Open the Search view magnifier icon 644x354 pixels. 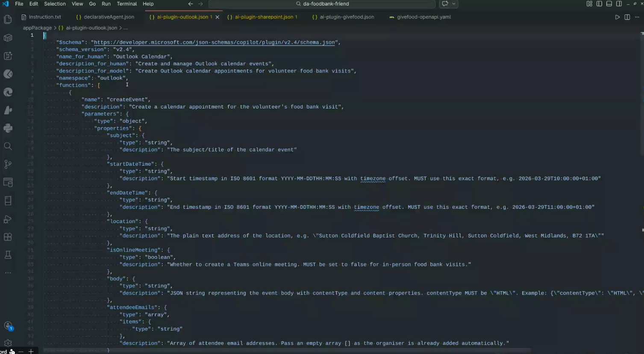8,146
